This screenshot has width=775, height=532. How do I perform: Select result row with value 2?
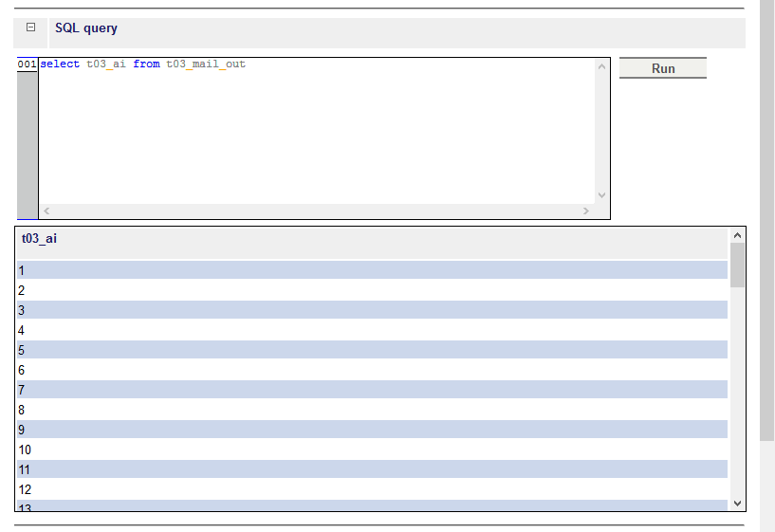pos(372,290)
